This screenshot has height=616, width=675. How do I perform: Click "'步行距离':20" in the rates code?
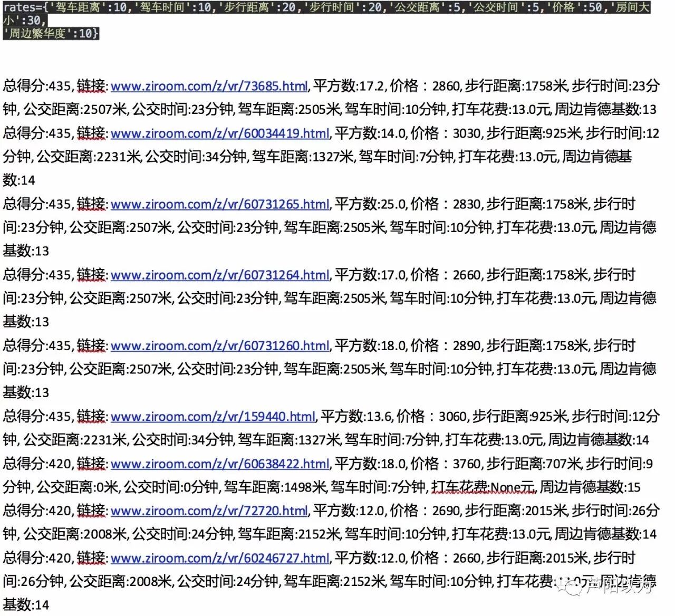(258, 8)
